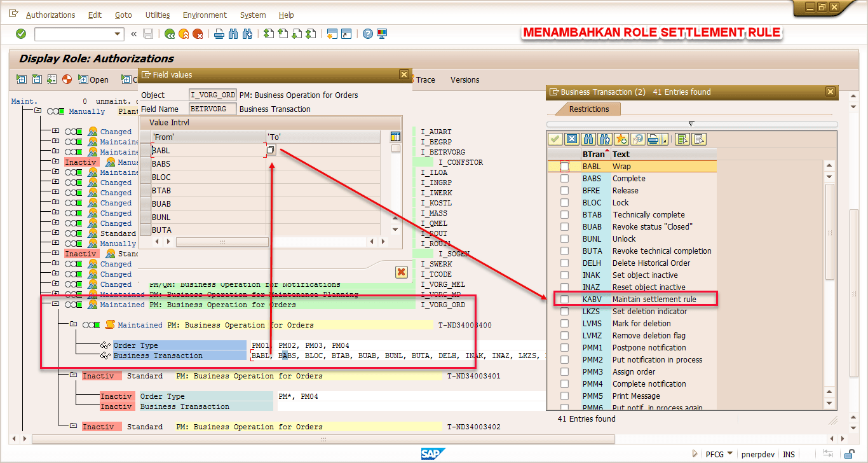Collapse the Maintained PM Business Operation for Orders node
868x463 pixels.
pyautogui.click(x=56, y=305)
